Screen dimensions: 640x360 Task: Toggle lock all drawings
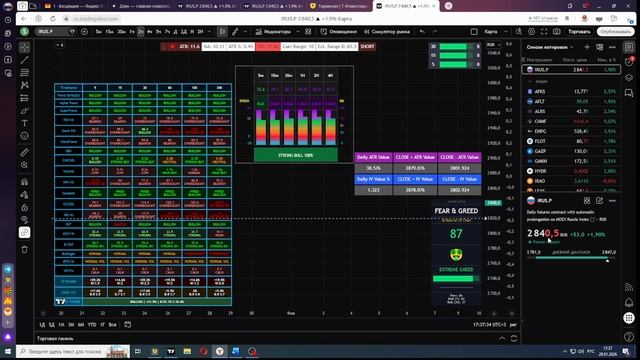click(x=24, y=207)
